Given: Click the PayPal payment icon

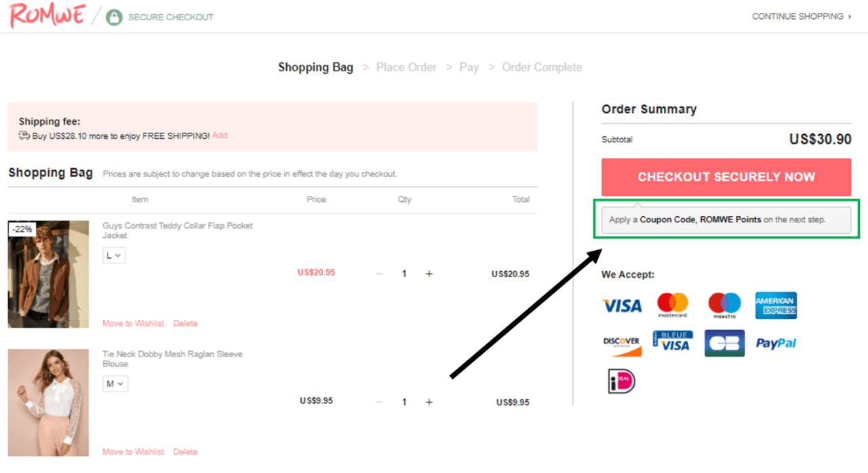Looking at the screenshot, I should pos(776,343).
